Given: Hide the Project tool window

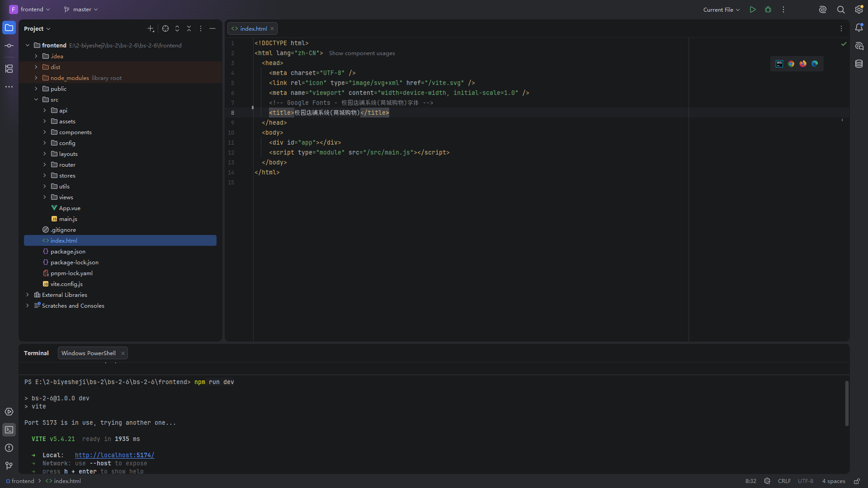Looking at the screenshot, I should 212,28.
